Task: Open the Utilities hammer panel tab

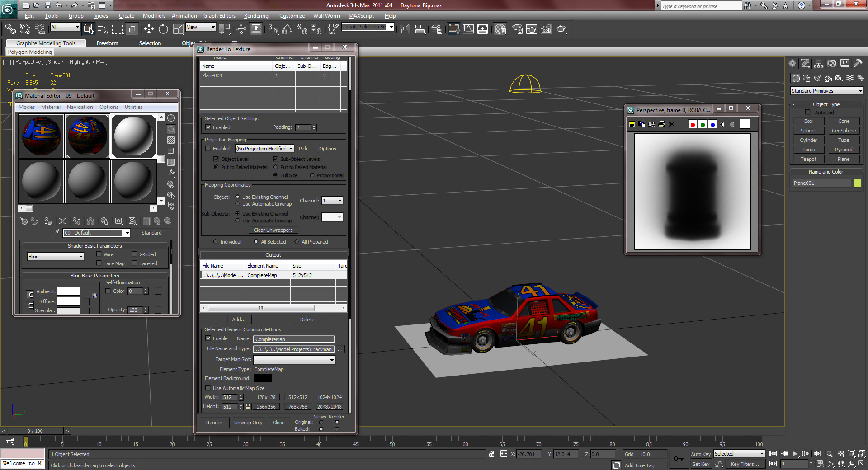Action: [858, 64]
